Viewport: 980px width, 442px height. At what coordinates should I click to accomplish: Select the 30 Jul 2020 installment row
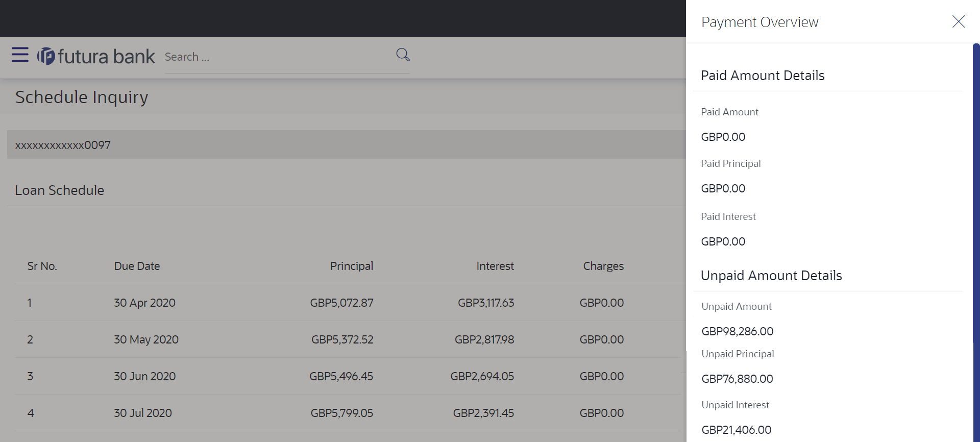pyautogui.click(x=143, y=413)
